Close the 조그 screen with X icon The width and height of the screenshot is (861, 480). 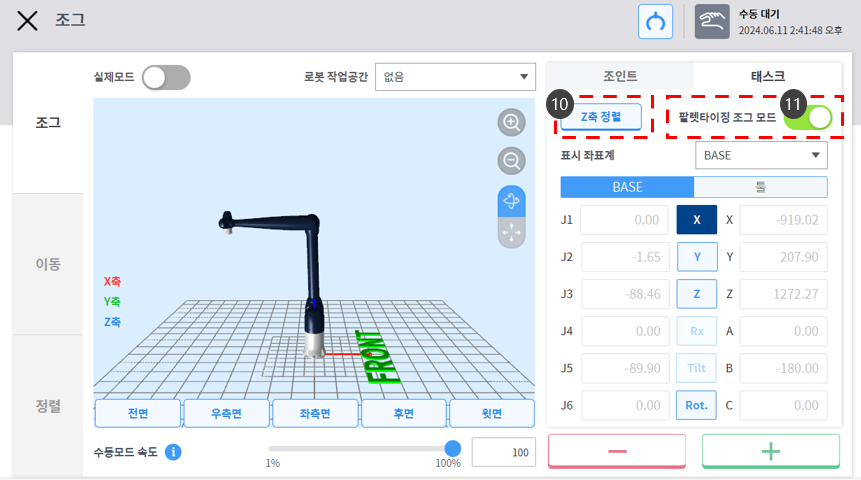click(27, 21)
